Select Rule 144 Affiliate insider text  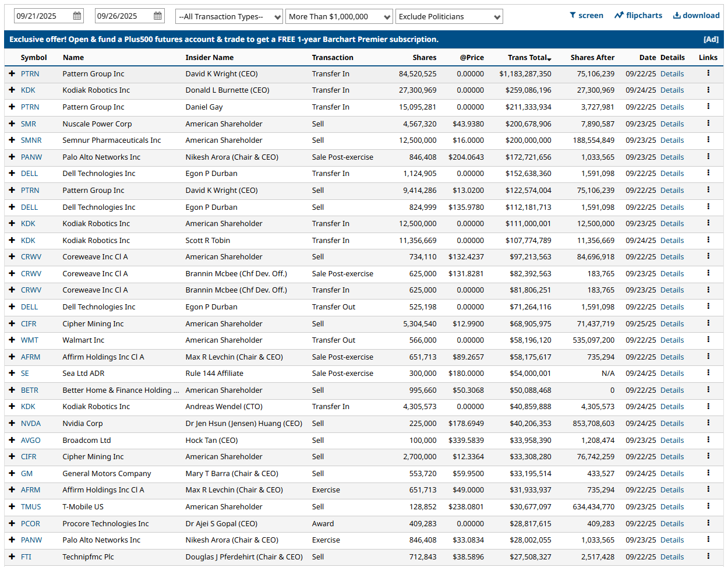(x=214, y=374)
